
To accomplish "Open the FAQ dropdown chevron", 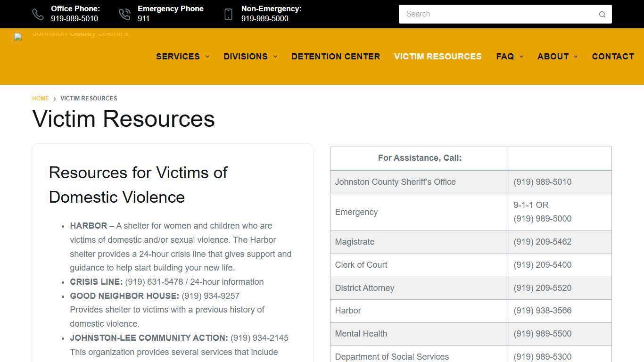I will tap(521, 57).
